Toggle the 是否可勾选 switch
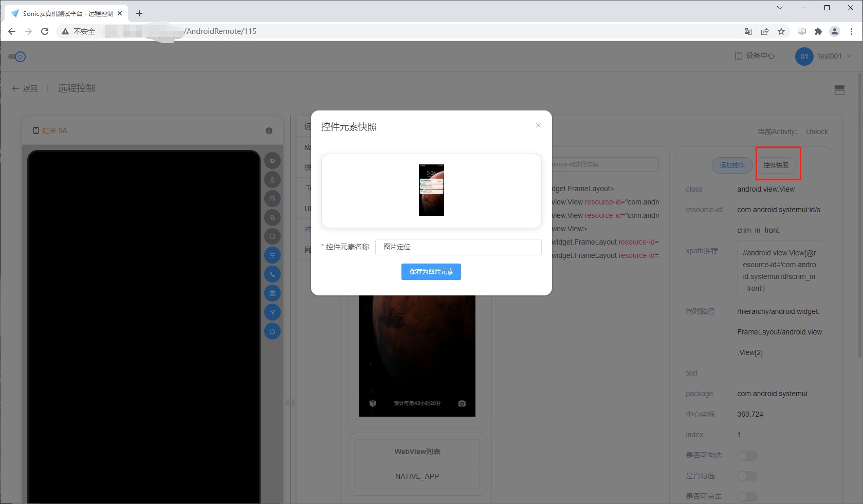The width and height of the screenshot is (863, 504). click(x=747, y=456)
